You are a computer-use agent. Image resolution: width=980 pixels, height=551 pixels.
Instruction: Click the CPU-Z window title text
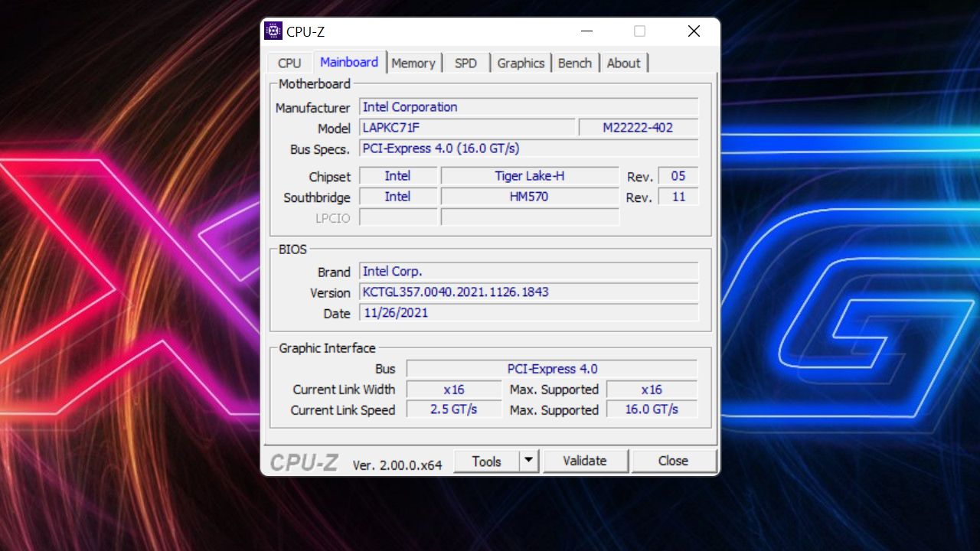(305, 32)
